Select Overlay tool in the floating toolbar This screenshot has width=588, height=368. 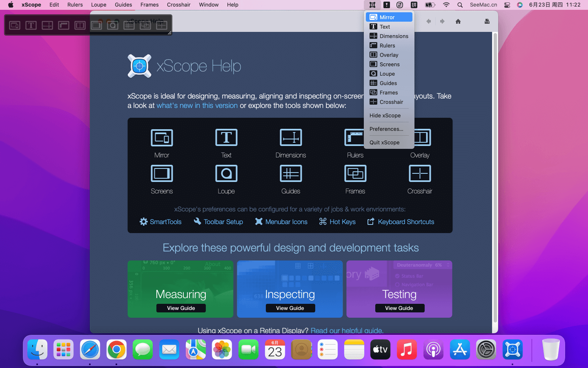click(80, 25)
